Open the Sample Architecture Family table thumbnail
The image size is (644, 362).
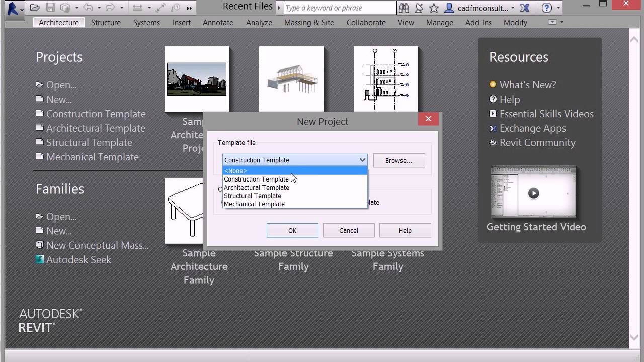pos(185,211)
